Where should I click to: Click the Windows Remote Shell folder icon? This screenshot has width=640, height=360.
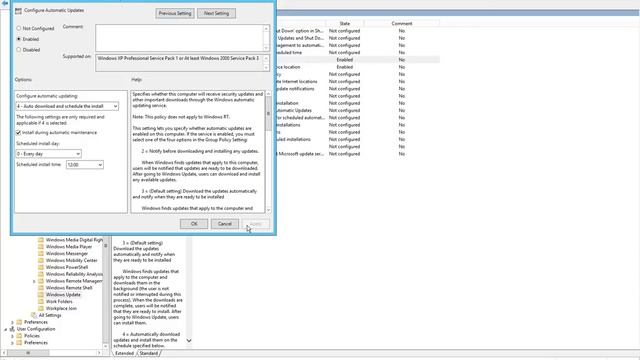pyautogui.click(x=40, y=288)
